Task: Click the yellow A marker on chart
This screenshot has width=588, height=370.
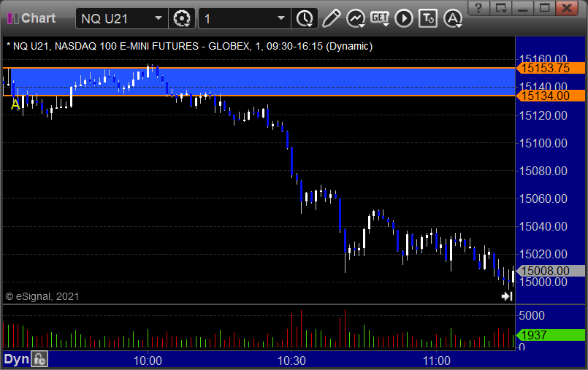Action: pyautogui.click(x=15, y=104)
